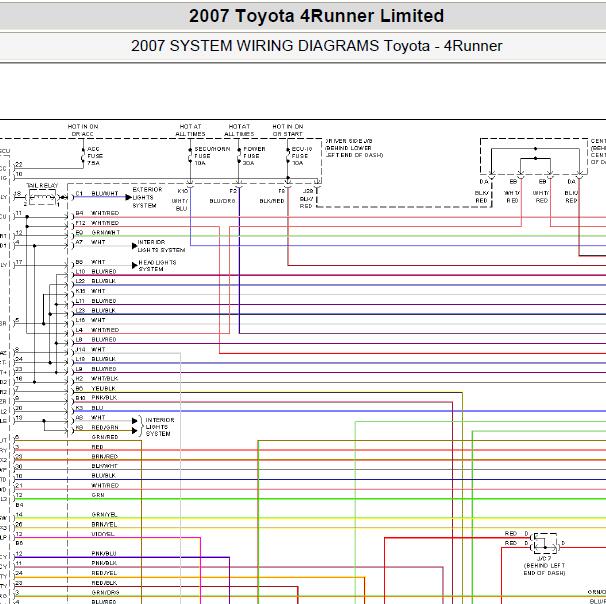The height and width of the screenshot is (604, 606).
Task: Select the L8 BLU/RED wire label
Action: click(96, 340)
